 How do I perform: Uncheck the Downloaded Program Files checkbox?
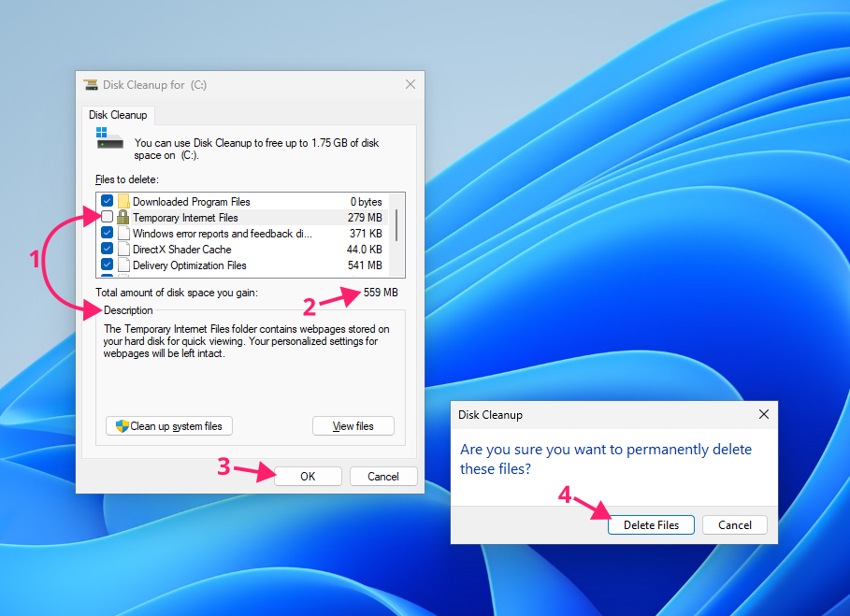click(x=108, y=201)
